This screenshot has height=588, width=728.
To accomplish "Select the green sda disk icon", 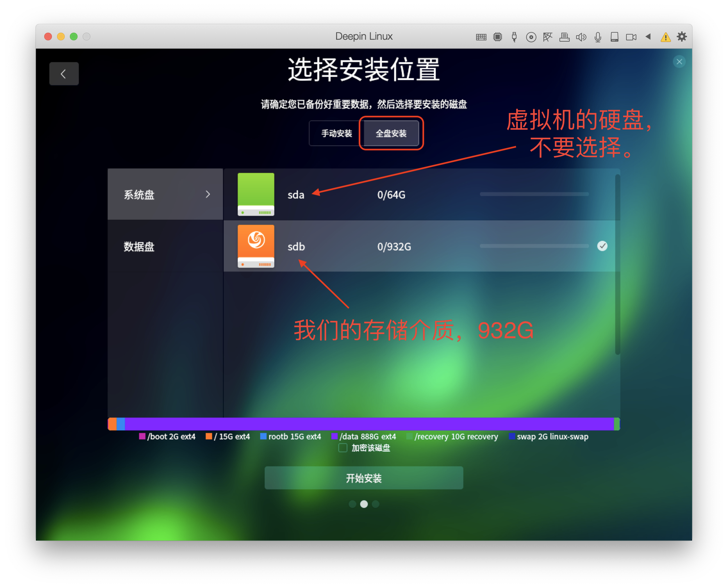I will tap(256, 194).
